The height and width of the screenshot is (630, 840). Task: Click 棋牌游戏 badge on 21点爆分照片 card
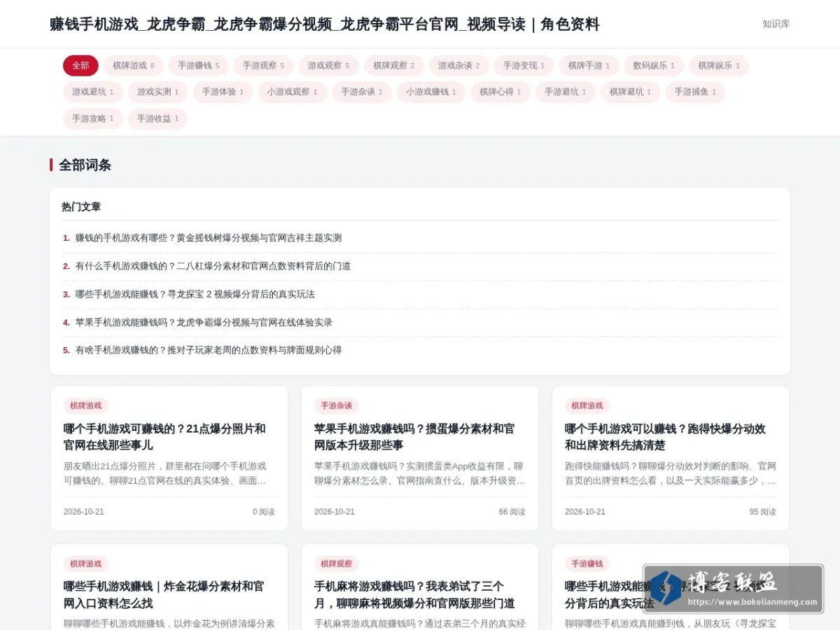pos(86,406)
